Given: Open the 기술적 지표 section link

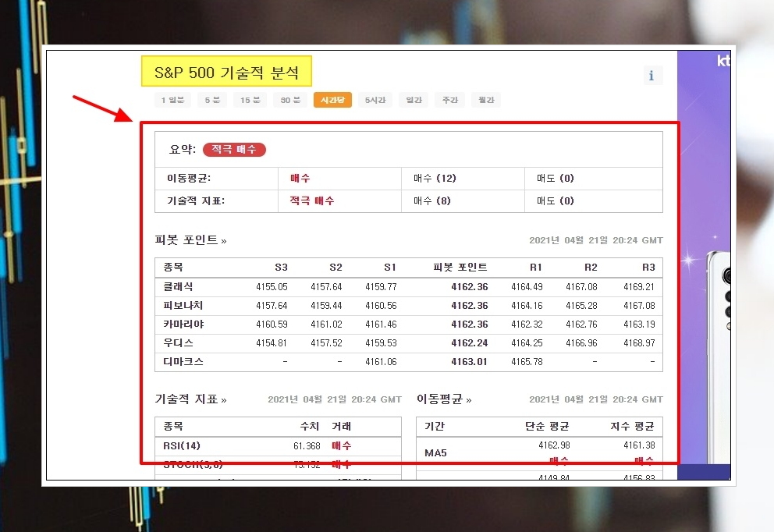Looking at the screenshot, I should (x=190, y=399).
